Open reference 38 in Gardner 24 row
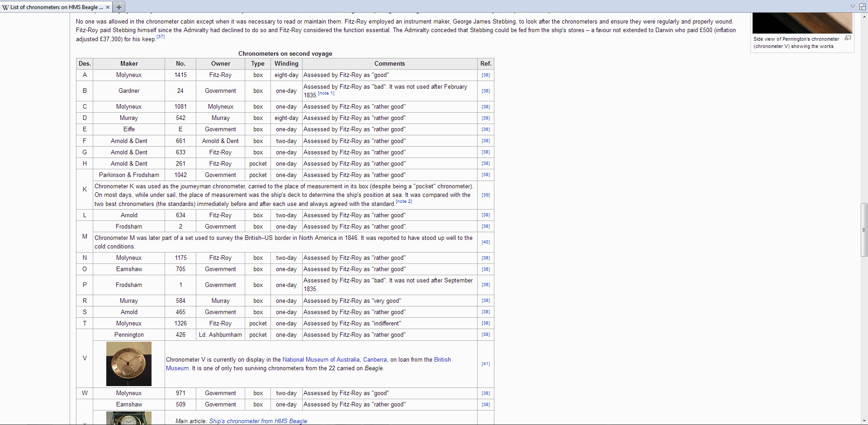The width and height of the screenshot is (868, 425). tap(486, 91)
